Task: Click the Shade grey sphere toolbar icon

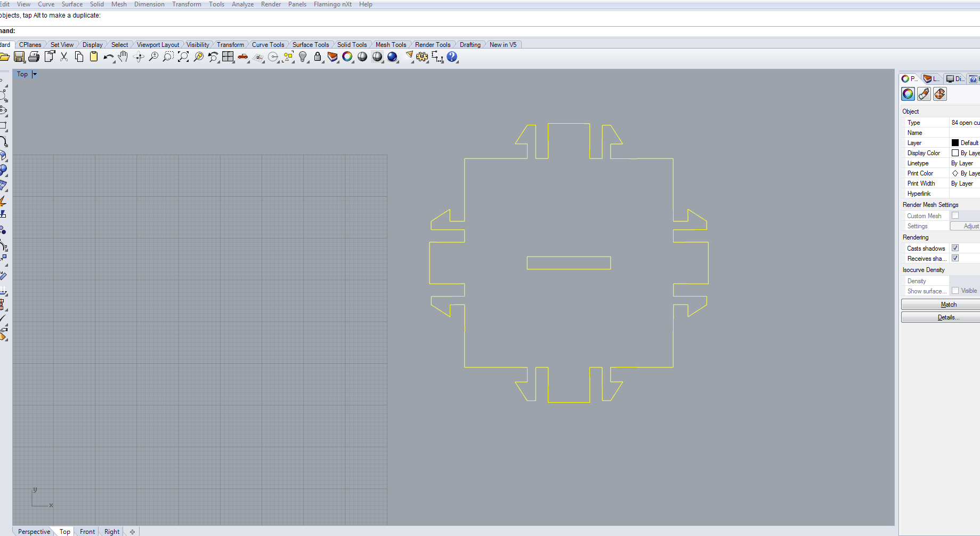Action: [362, 57]
